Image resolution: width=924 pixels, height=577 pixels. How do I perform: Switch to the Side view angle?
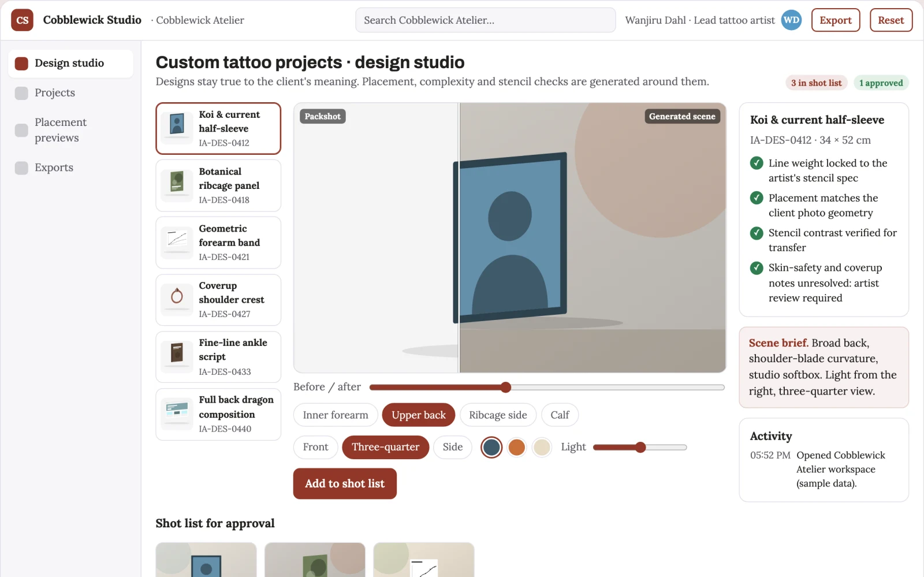point(453,447)
